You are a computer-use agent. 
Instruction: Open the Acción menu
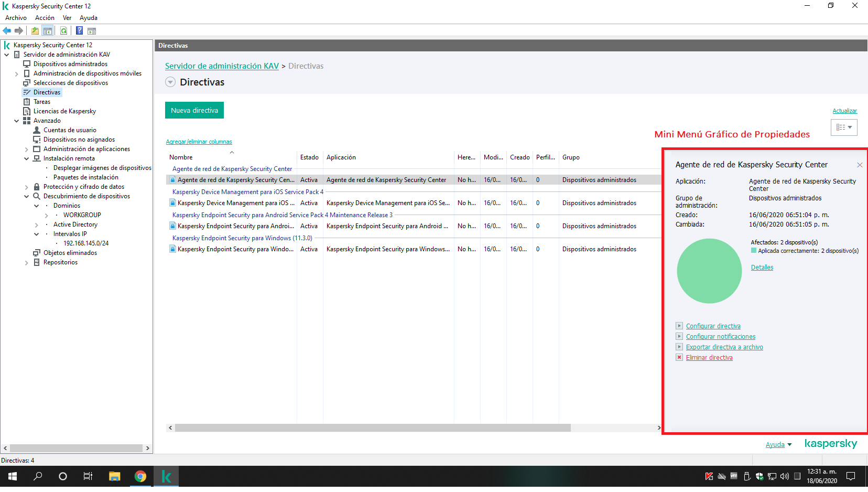[45, 18]
